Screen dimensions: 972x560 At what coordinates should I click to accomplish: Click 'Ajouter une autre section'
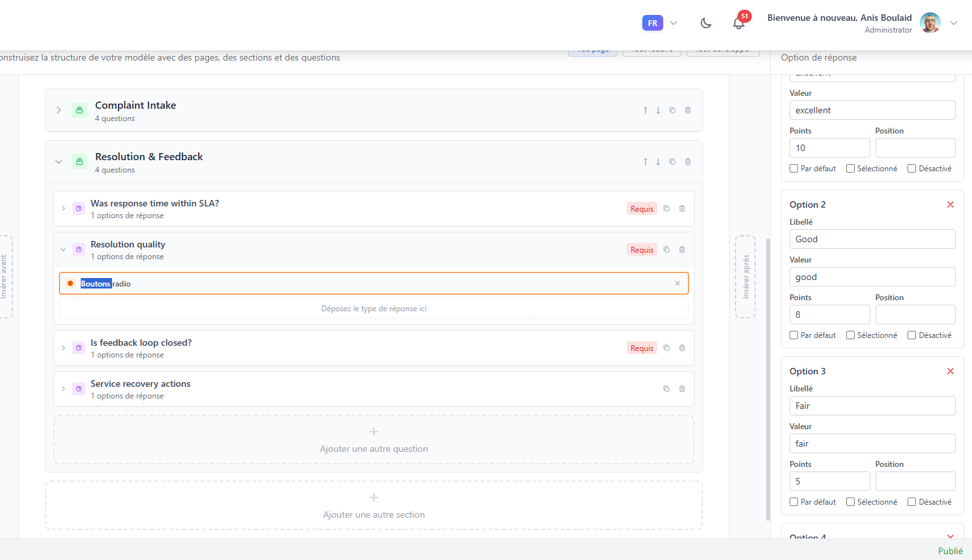374,505
